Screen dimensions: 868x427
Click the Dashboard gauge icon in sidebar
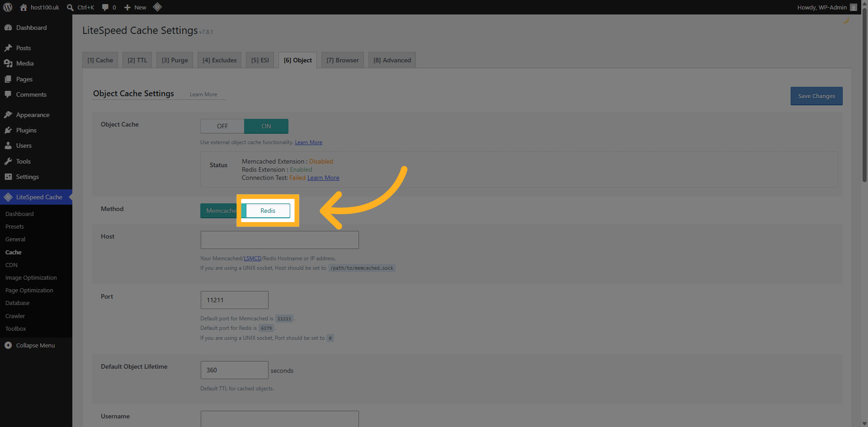pos(8,28)
